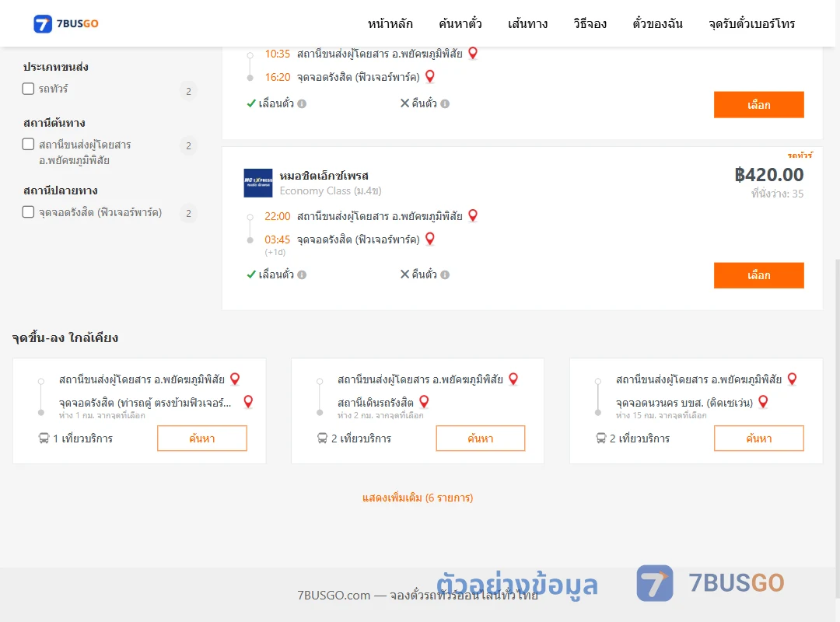Check the รถทัวร์ transport type filter
Viewport: 840px width, 622px height.
coord(29,89)
